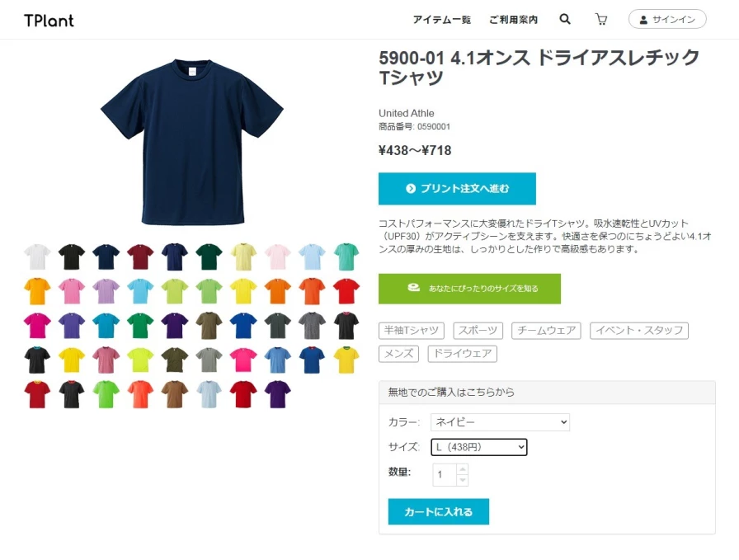The height and width of the screenshot is (560, 739).
Task: Decrease quantity with the down stepper arrow
Action: point(463,480)
